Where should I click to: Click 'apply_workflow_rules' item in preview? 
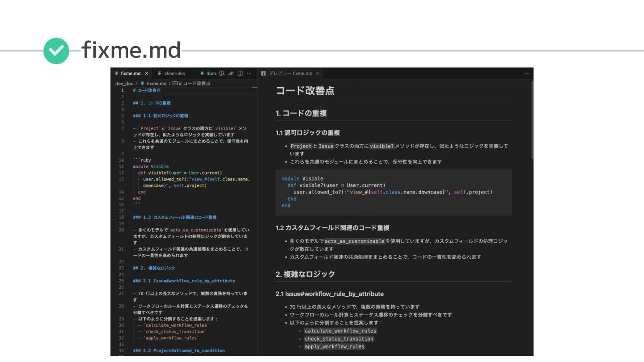pos(335,346)
